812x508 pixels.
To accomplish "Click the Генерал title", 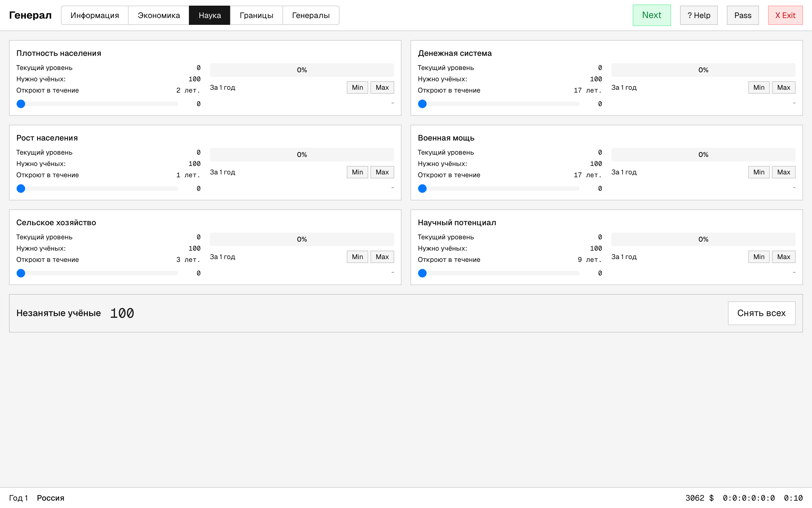I will [x=30, y=15].
